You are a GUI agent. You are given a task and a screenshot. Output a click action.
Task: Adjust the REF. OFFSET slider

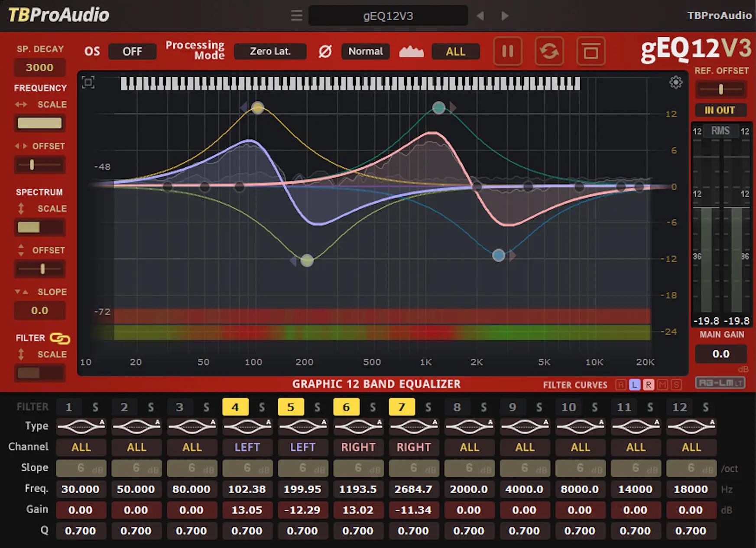coord(720,89)
